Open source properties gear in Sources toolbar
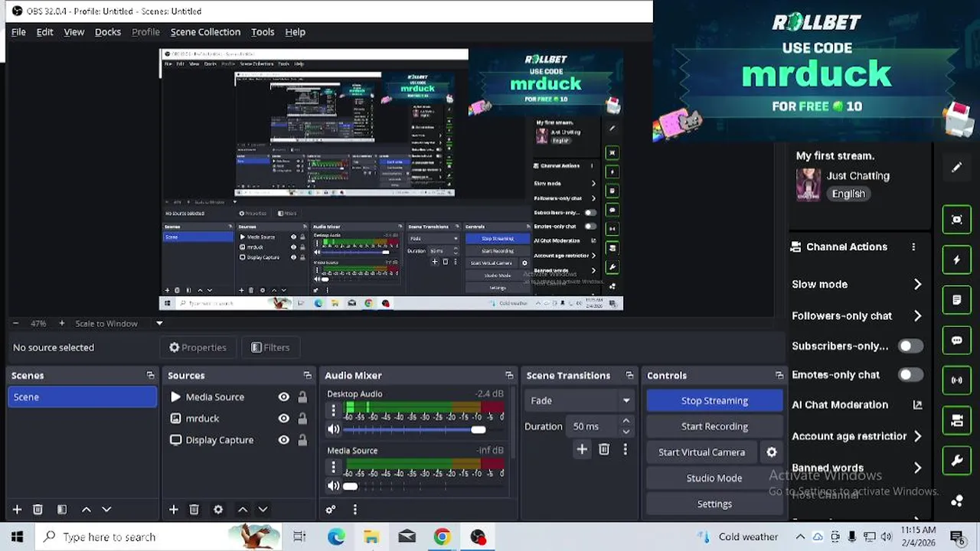 (218, 510)
